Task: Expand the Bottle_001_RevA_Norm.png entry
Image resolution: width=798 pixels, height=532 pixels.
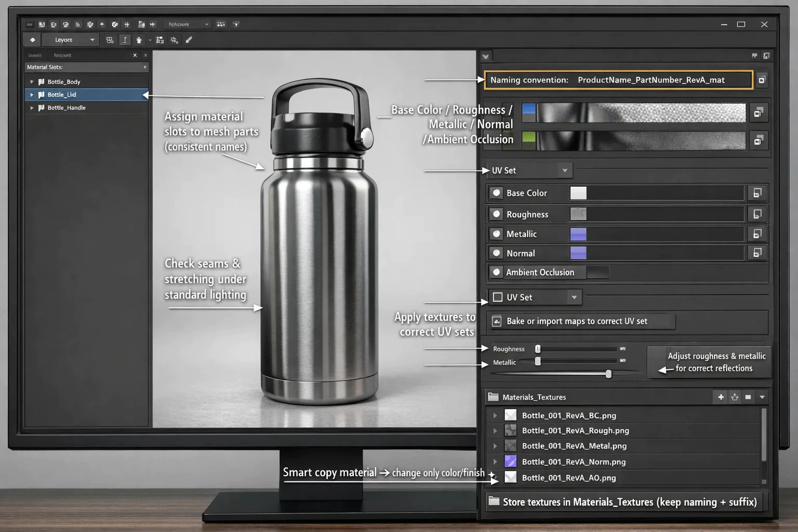Action: click(495, 461)
